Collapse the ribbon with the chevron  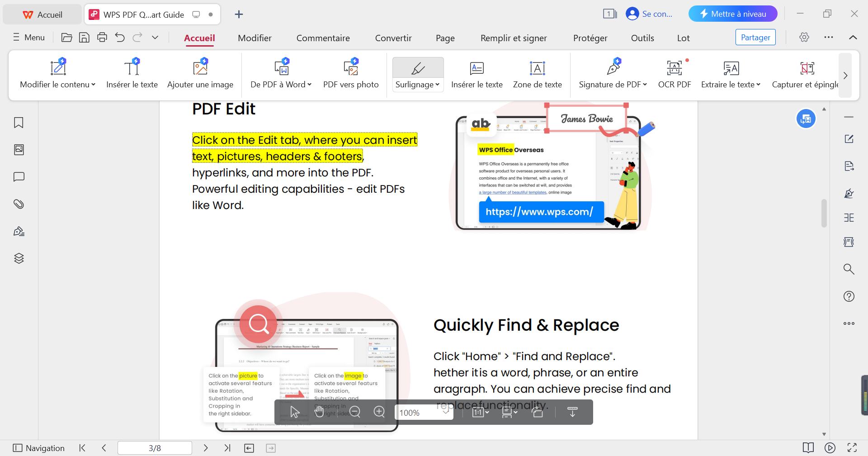853,38
